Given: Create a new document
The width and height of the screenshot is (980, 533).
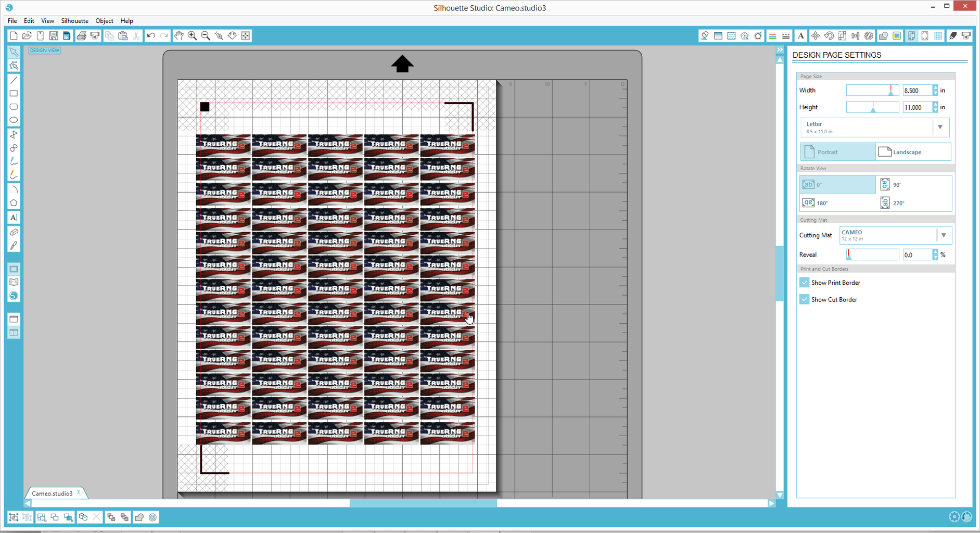Looking at the screenshot, I should coord(14,35).
